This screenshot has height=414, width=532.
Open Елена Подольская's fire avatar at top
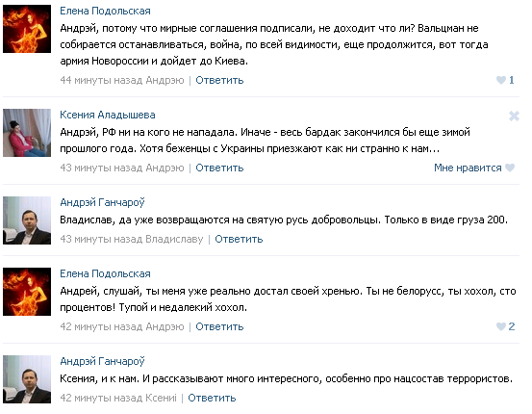27,29
